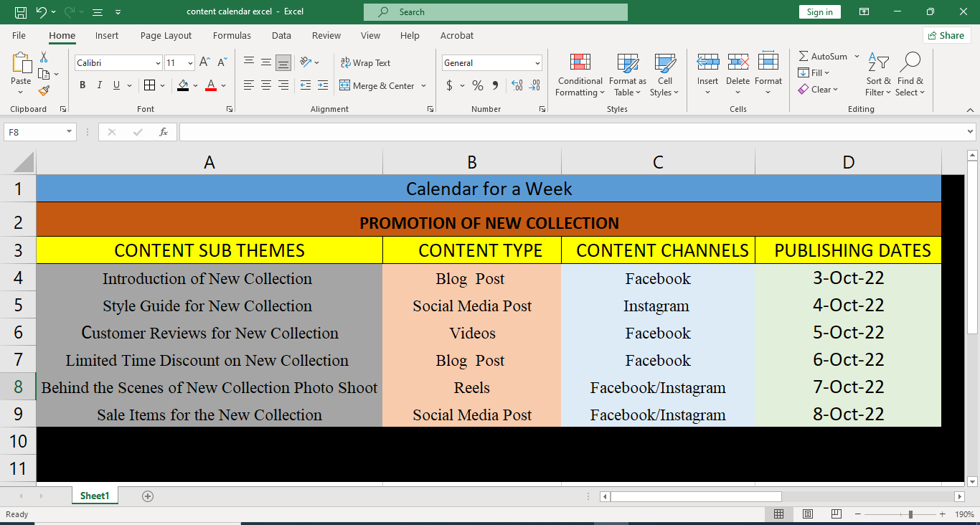This screenshot has height=525, width=980.
Task: Switch to the Page Layout tab
Action: tap(166, 35)
